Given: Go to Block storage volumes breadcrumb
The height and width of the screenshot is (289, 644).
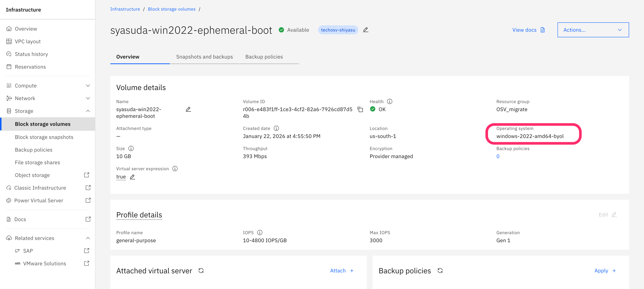Looking at the screenshot, I should pos(171,9).
